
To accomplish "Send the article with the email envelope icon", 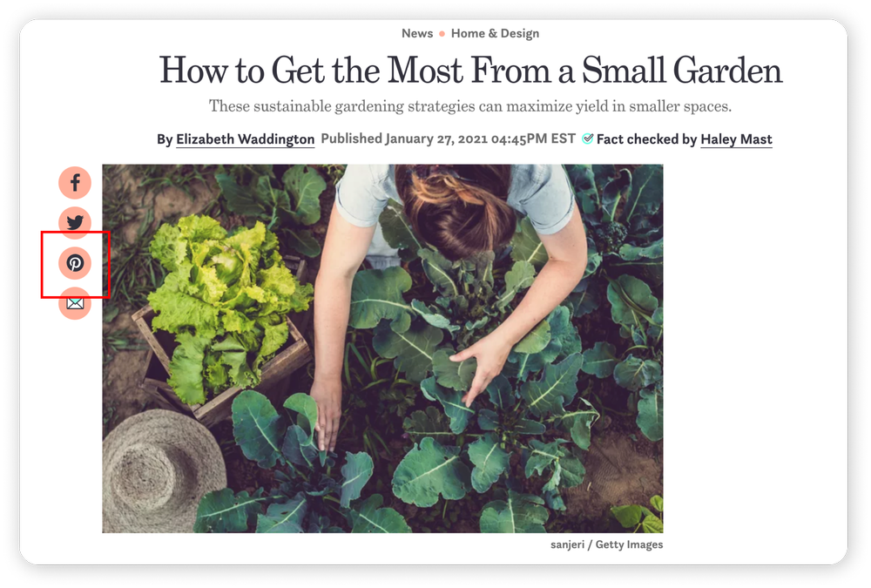I will pos(75,303).
